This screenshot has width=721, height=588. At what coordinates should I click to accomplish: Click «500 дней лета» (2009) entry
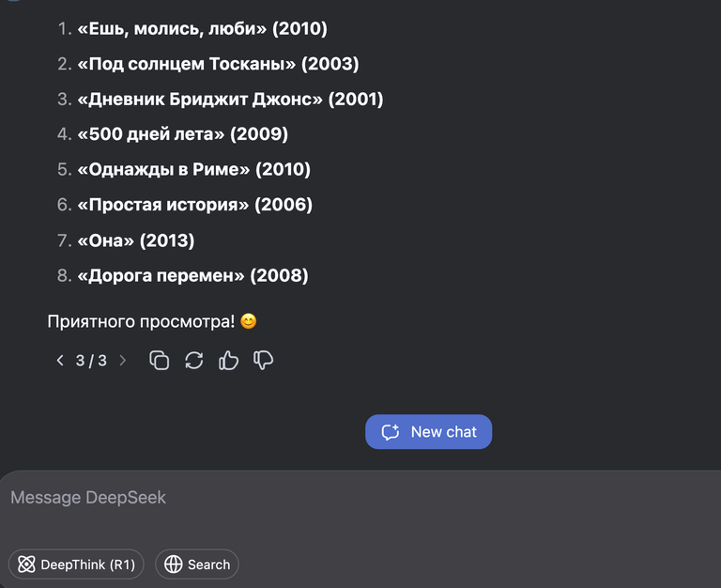182,133
